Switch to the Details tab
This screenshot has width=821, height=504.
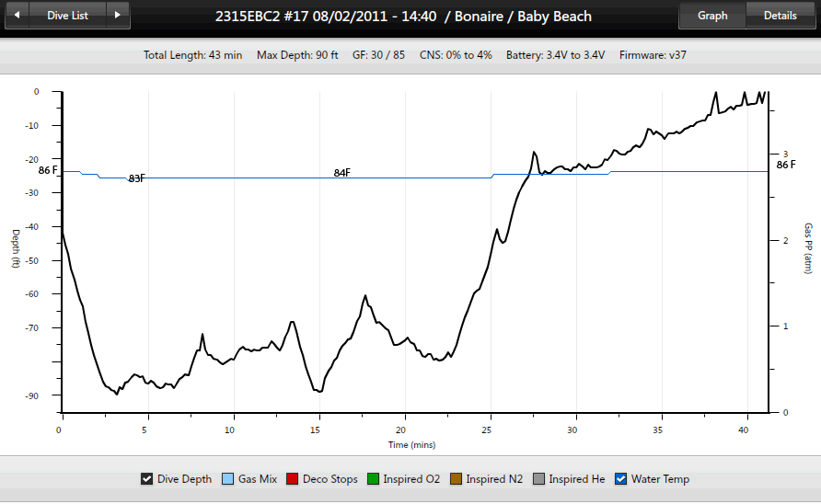(x=780, y=16)
